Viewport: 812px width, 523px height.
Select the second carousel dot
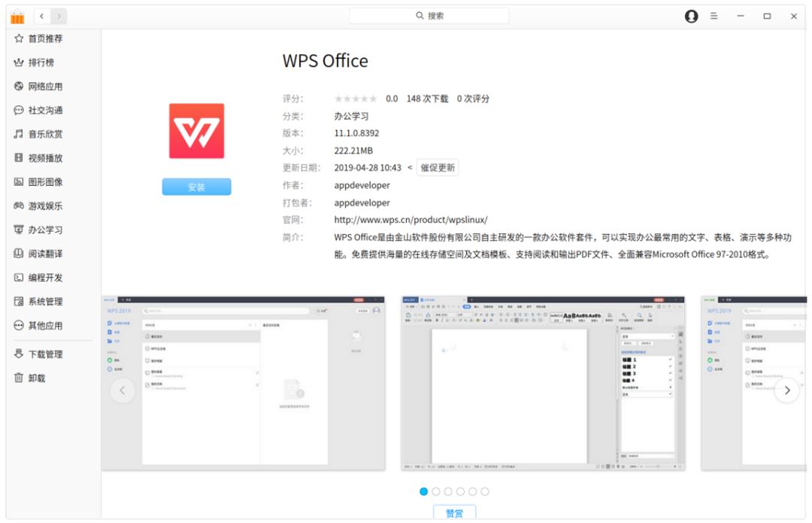coord(436,491)
